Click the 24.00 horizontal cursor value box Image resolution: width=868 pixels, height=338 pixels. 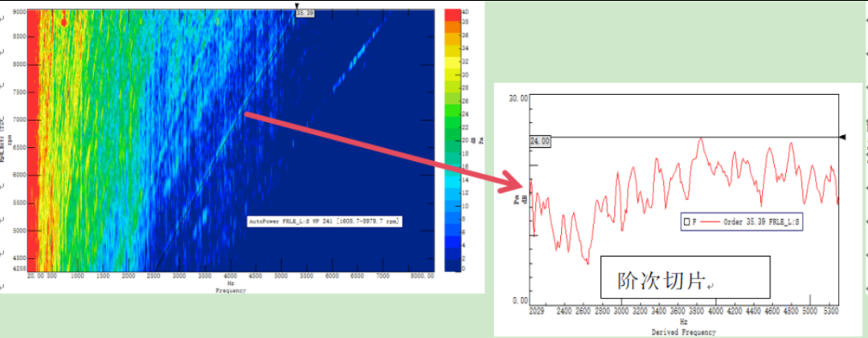tap(540, 142)
